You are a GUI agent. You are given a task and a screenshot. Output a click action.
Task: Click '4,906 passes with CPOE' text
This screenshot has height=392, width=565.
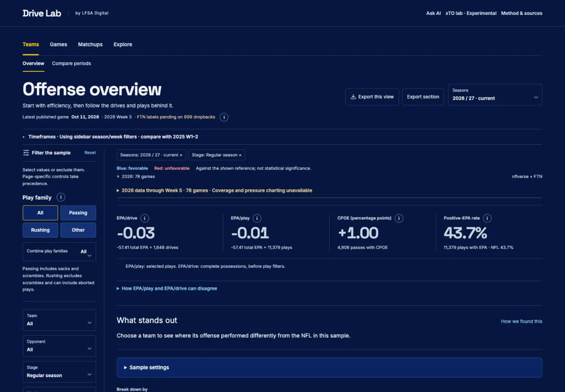(x=363, y=248)
